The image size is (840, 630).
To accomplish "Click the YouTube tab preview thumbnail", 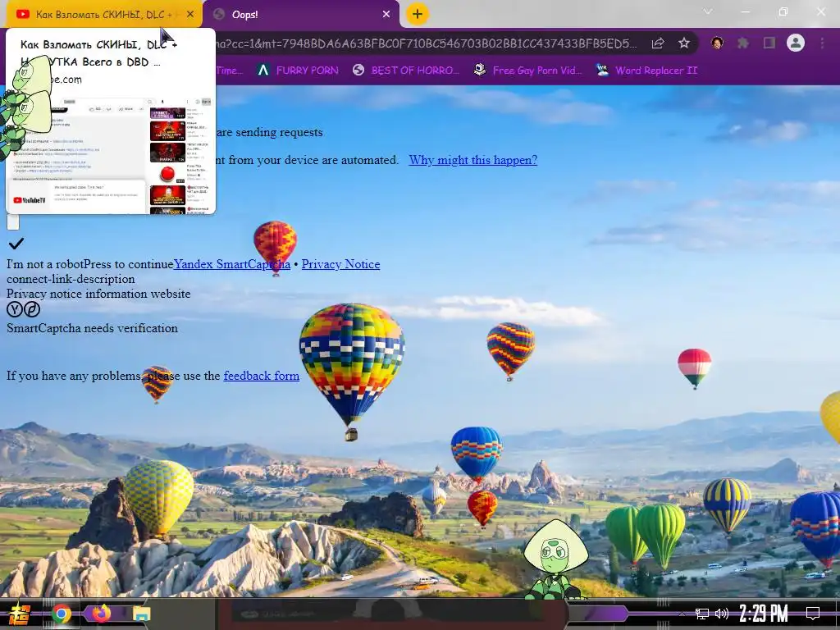I will click(x=111, y=155).
